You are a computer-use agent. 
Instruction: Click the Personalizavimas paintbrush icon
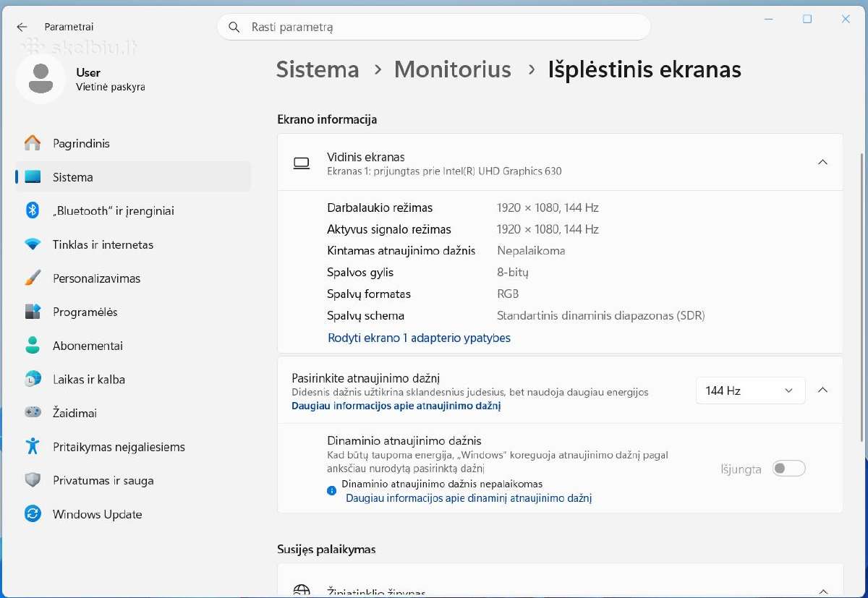point(33,278)
